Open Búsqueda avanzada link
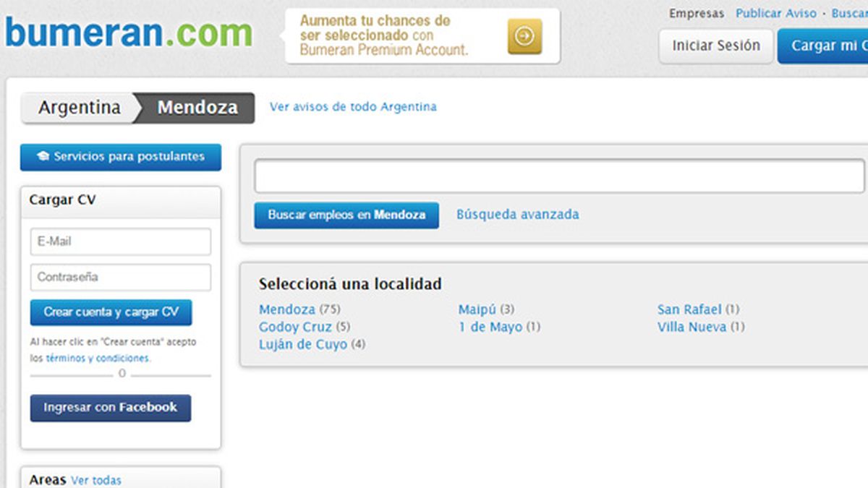Viewport: 868px width, 488px height. pyautogui.click(x=518, y=215)
